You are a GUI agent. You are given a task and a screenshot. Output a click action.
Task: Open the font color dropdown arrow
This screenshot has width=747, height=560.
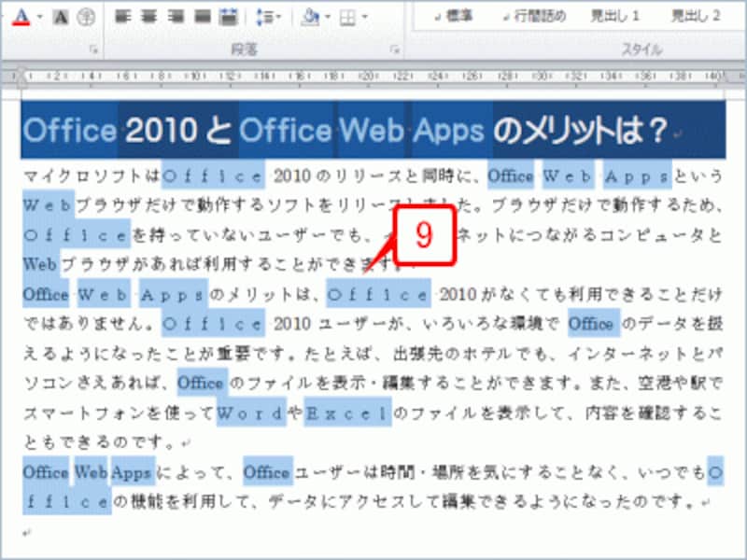[x=40, y=18]
